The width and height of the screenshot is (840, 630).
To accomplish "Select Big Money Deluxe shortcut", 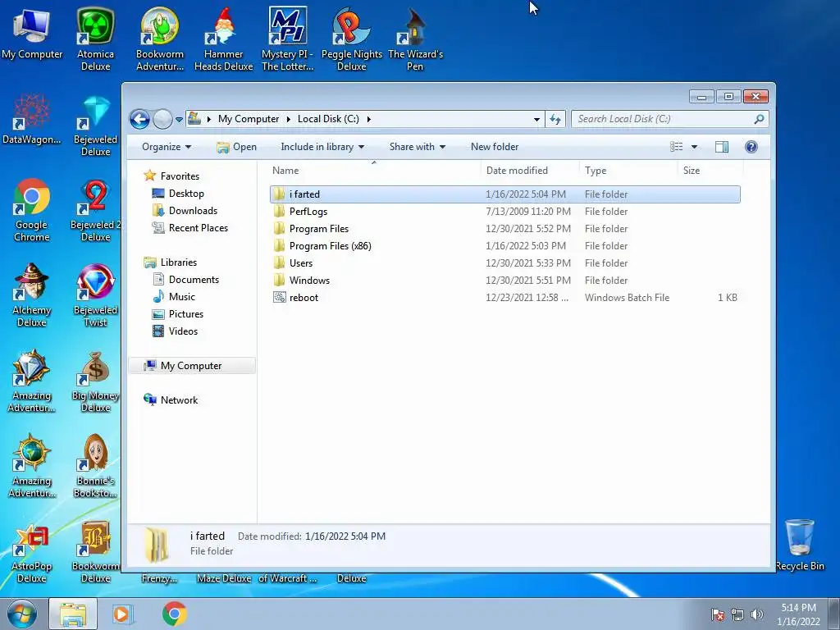I will [95, 381].
